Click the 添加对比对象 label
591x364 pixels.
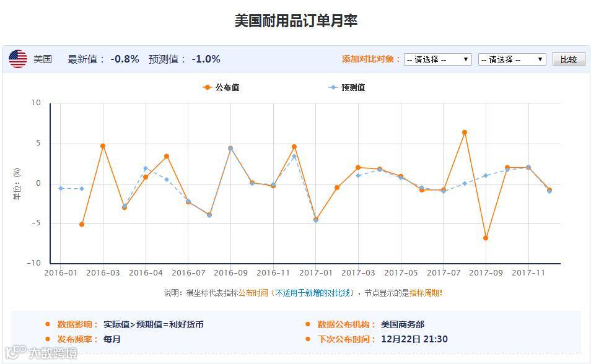pos(371,59)
